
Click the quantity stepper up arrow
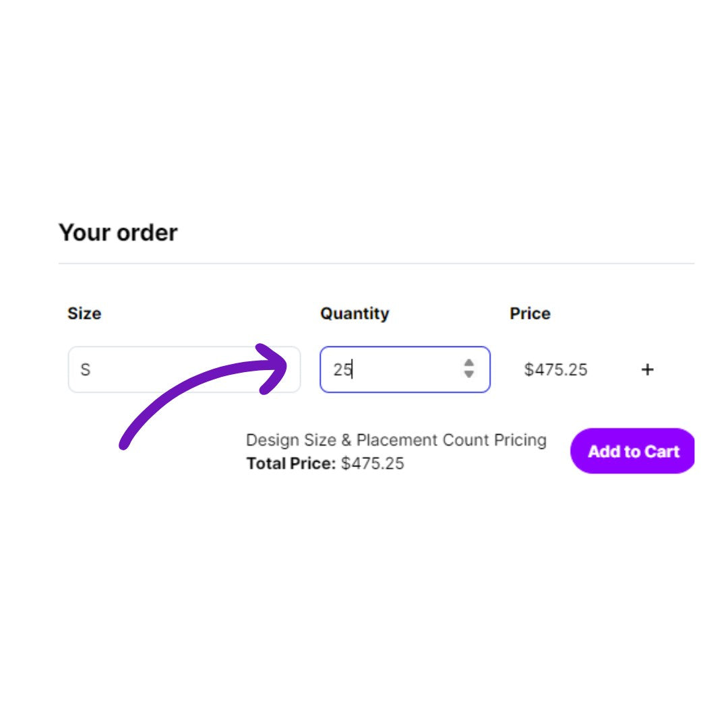pyautogui.click(x=468, y=363)
